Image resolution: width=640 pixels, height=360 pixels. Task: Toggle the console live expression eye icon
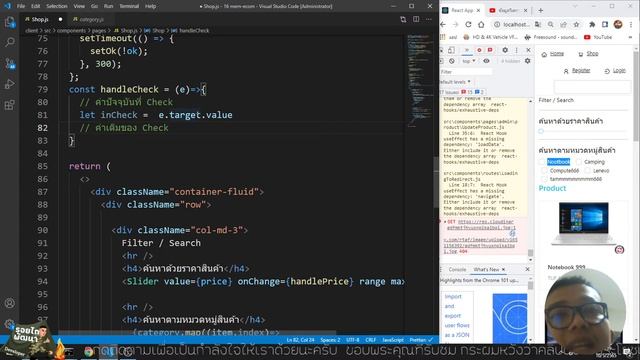click(x=486, y=61)
